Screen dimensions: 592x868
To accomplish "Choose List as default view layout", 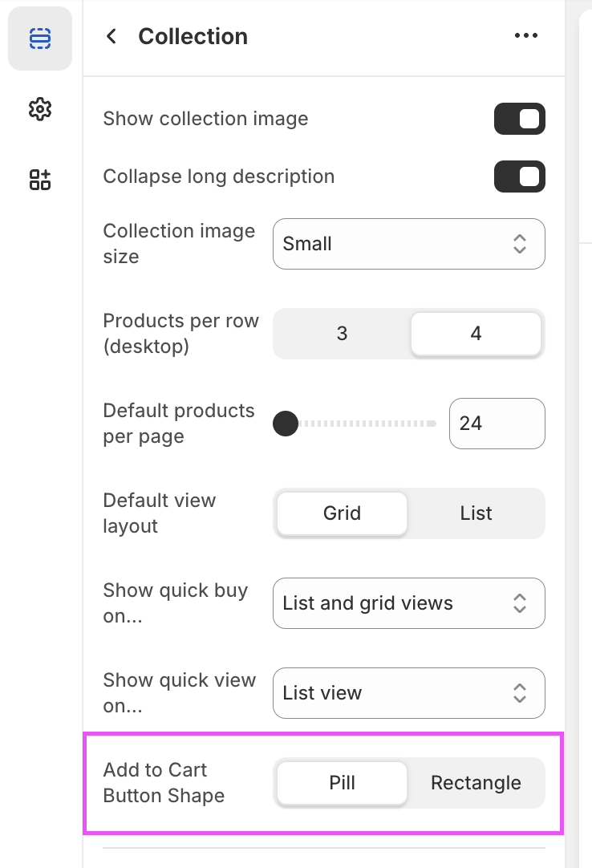I will click(x=476, y=513).
